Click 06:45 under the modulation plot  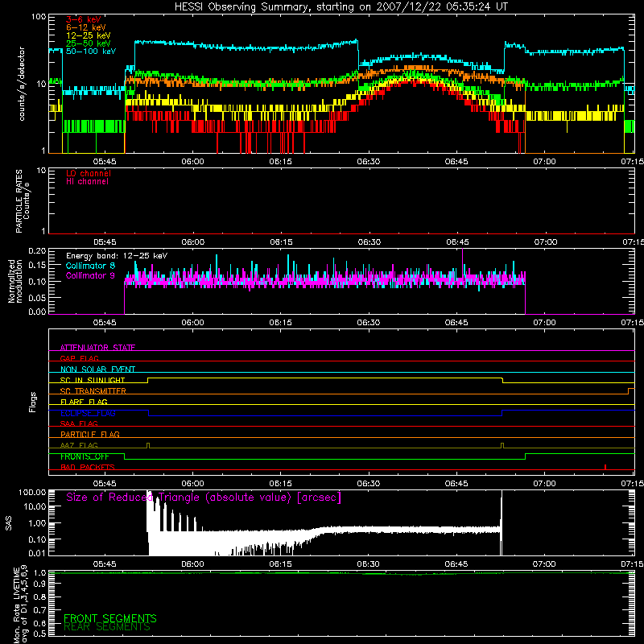pyautogui.click(x=456, y=323)
